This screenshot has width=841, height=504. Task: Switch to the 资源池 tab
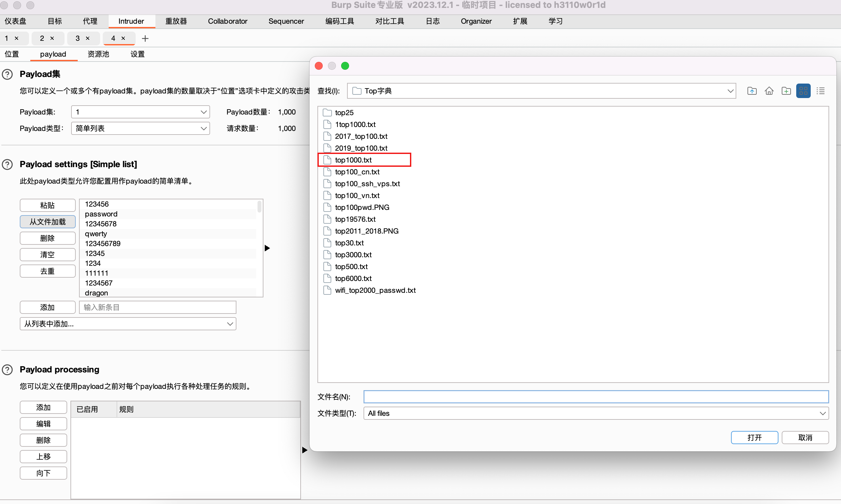click(x=98, y=54)
